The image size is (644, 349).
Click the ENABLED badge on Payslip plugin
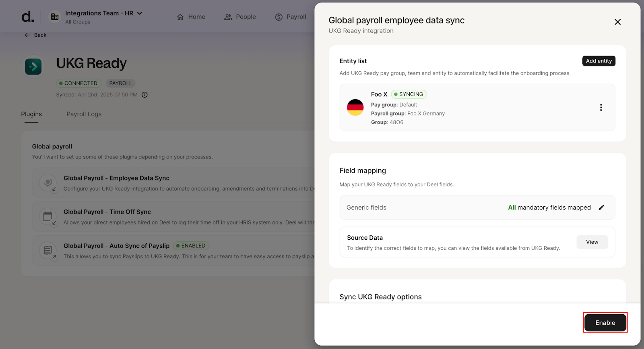(191, 245)
